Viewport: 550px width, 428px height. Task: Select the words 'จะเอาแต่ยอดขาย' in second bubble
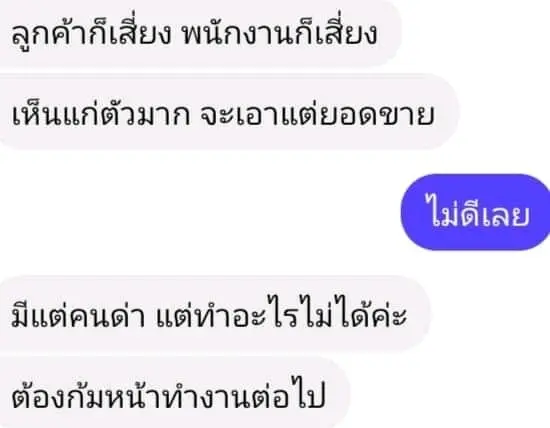point(317,114)
